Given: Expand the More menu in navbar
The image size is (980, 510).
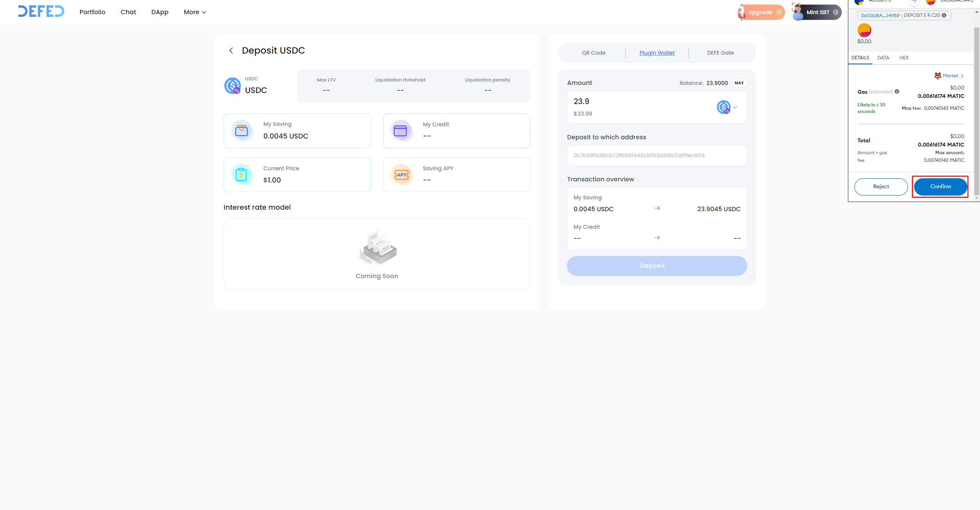Looking at the screenshot, I should 195,12.
